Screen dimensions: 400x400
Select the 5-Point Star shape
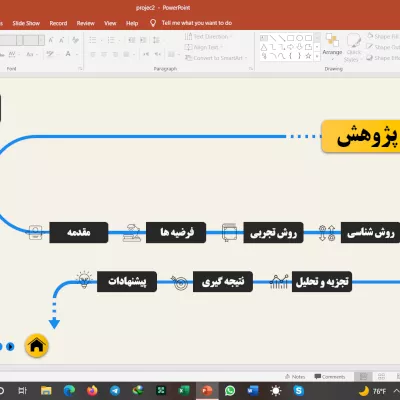pyautogui.click(x=308, y=56)
